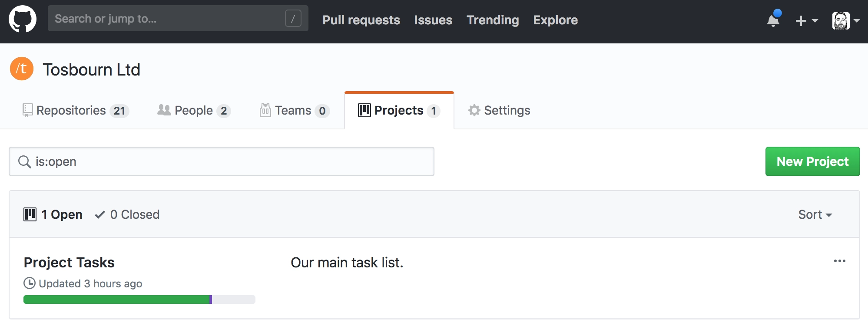Click the slash shortcut key icon
868x329 pixels.
(293, 19)
